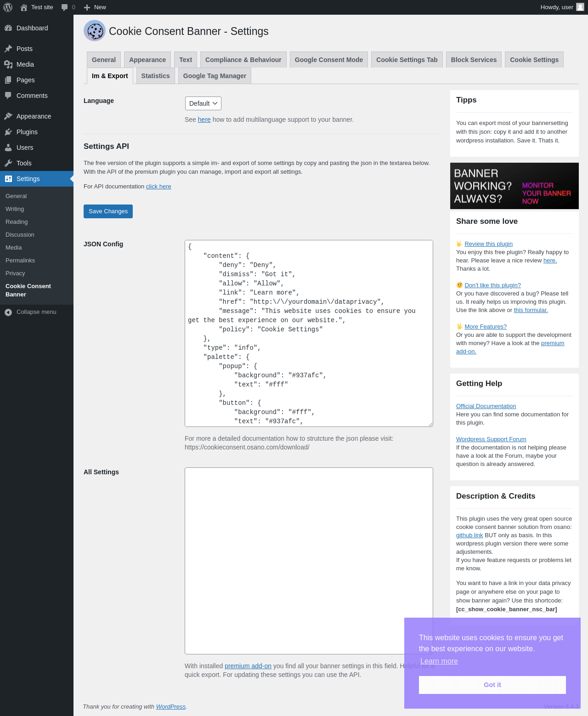
Task: Click the Comments speech bubble sidebar icon
Action: point(8,96)
